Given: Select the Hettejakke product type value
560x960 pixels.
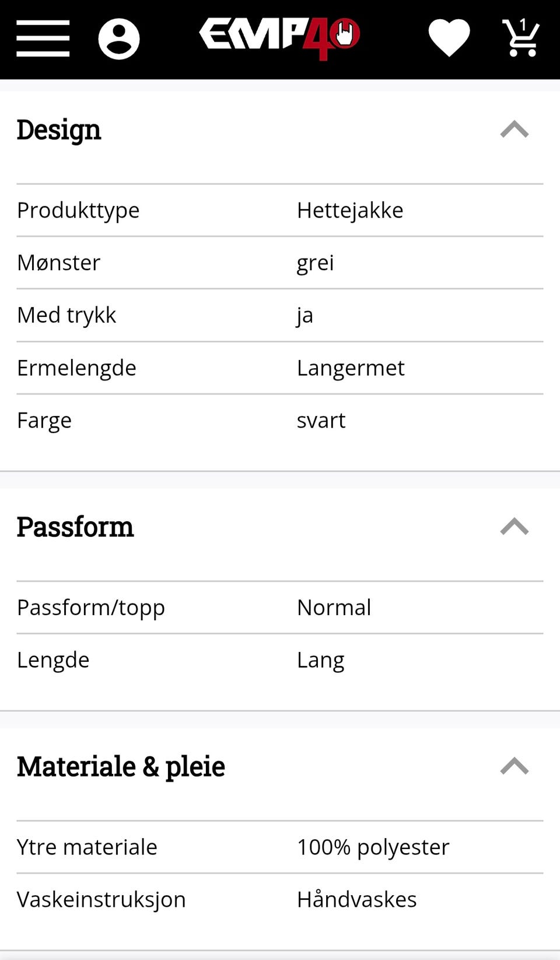Looking at the screenshot, I should (350, 210).
